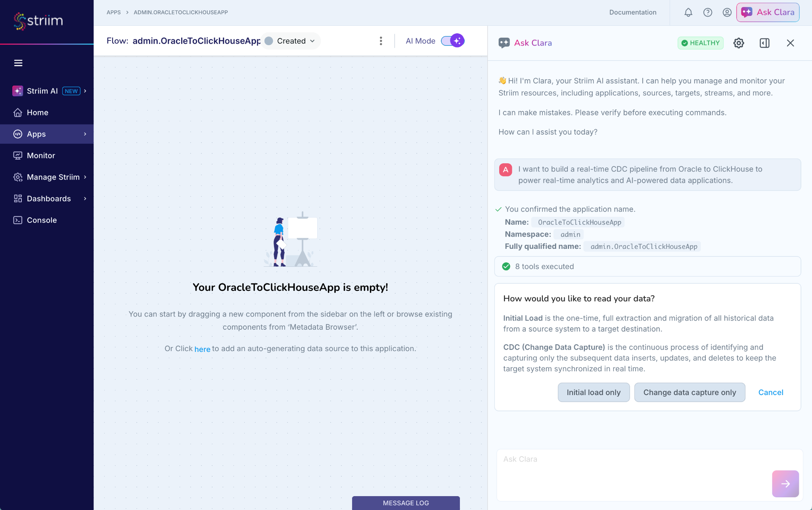The image size is (812, 510).
Task: Click the green check icon beside tools executed
Action: 506,266
